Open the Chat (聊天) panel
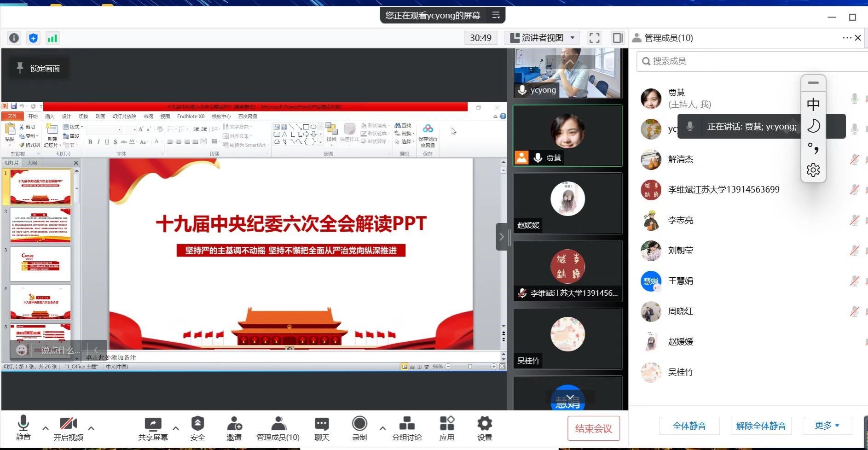This screenshot has width=868, height=450. pyautogui.click(x=322, y=428)
